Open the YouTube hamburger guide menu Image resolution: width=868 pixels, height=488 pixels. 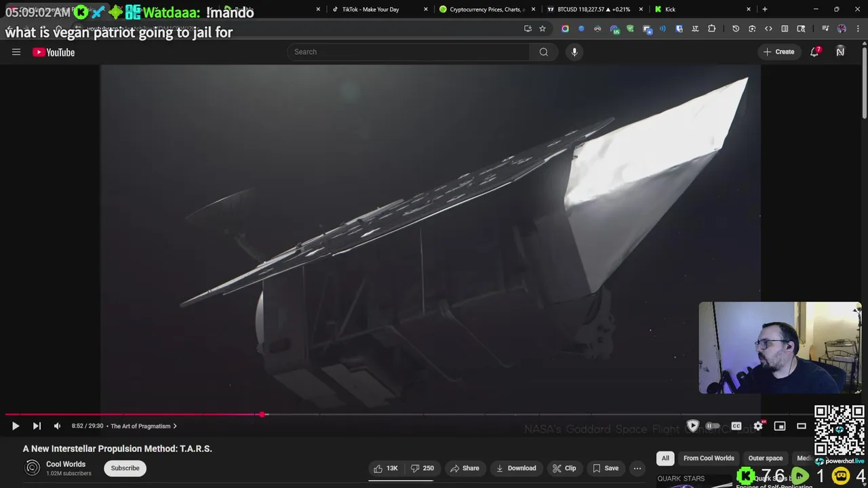click(16, 52)
